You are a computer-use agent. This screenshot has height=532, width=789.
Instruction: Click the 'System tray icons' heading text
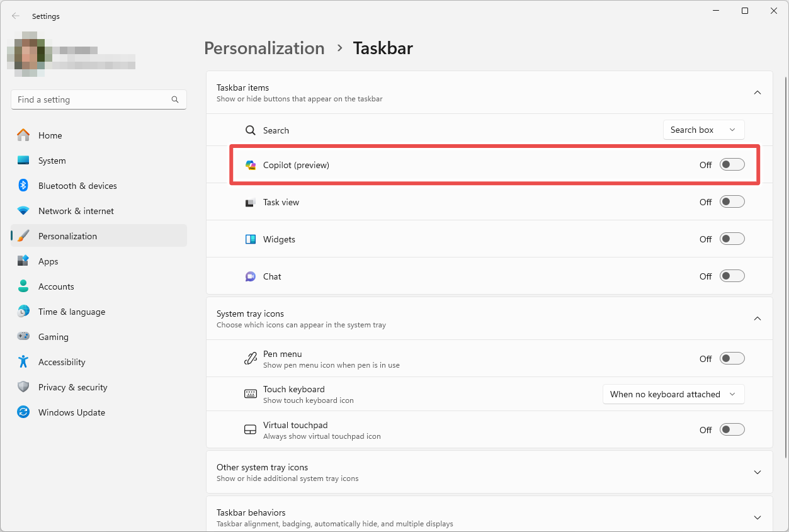[250, 314]
